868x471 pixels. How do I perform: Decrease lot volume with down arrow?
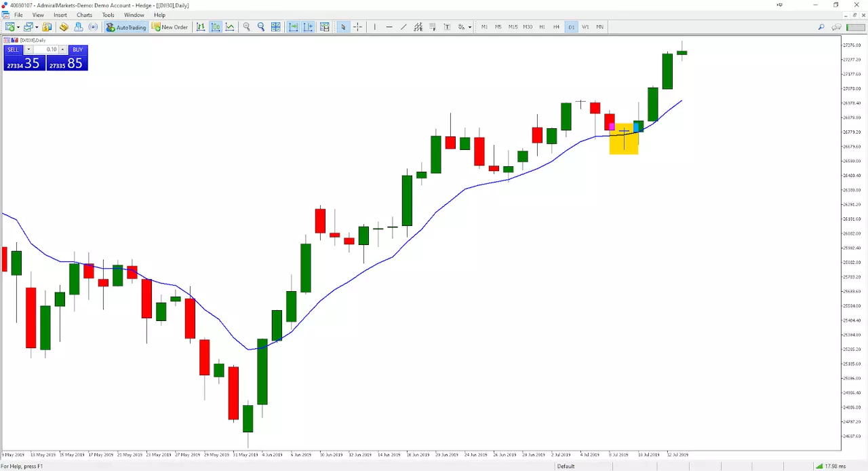[x=28, y=50]
